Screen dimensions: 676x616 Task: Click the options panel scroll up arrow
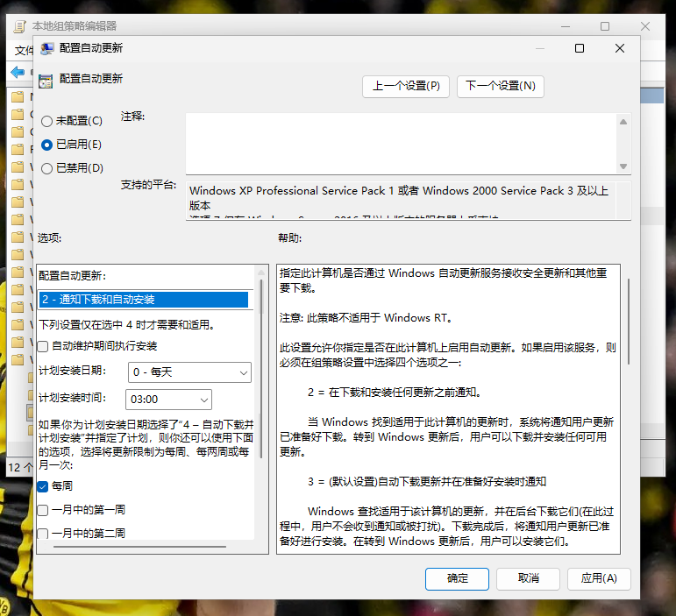click(x=260, y=273)
